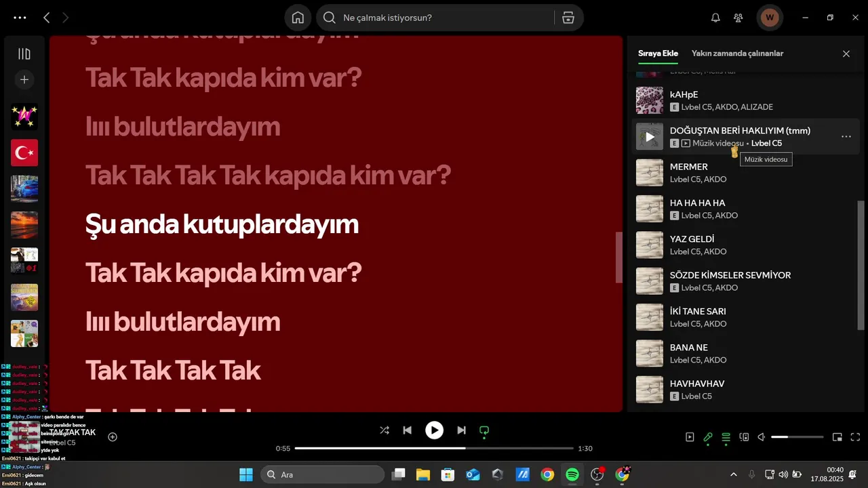Toggle the lyrics microphone icon
Screen dimensions: 868x488
[708, 437]
